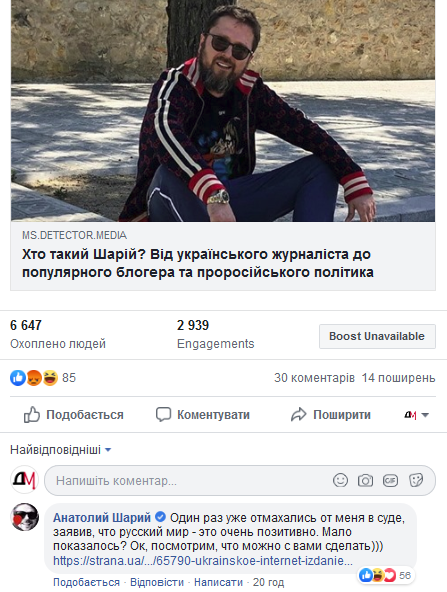The height and width of the screenshot is (592, 447).
Task: Click inside the Напишіть коментар input field
Action: [x=189, y=480]
